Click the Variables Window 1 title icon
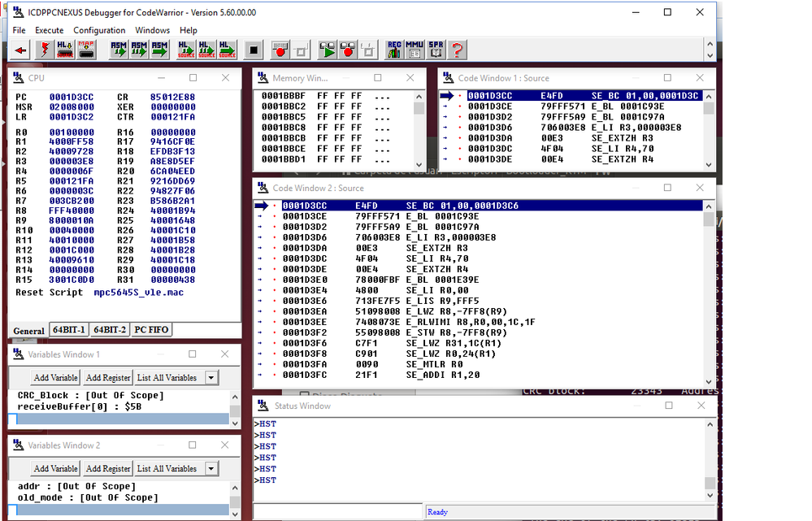This screenshot has width=812, height=521. coord(19,354)
